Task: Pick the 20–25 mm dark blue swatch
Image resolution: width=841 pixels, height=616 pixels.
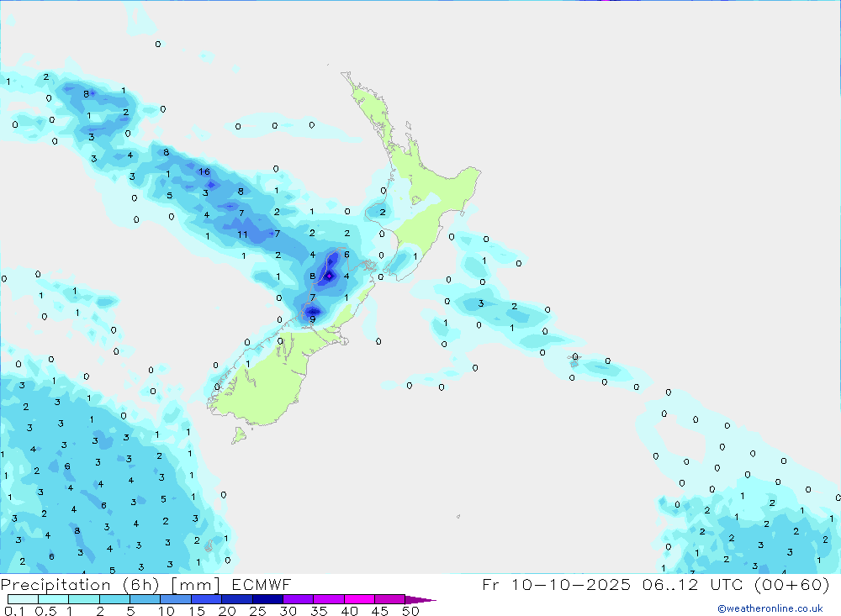Action: click(x=237, y=599)
